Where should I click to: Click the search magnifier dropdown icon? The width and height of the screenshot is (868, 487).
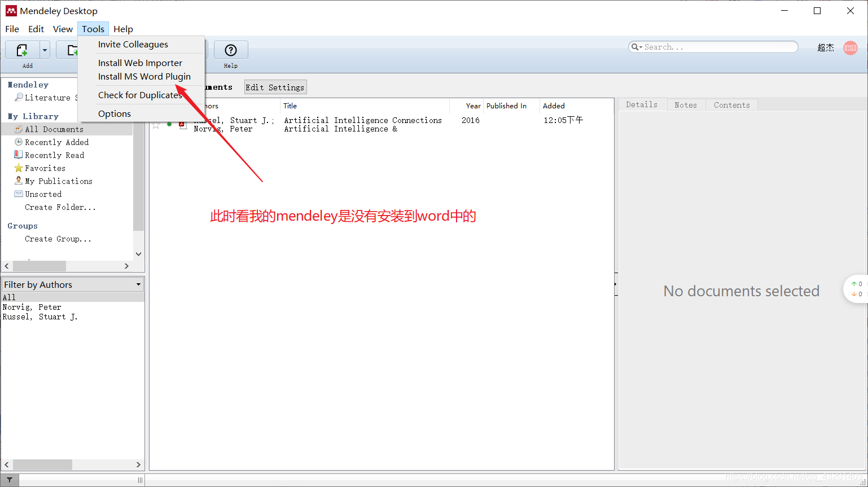pyautogui.click(x=637, y=47)
